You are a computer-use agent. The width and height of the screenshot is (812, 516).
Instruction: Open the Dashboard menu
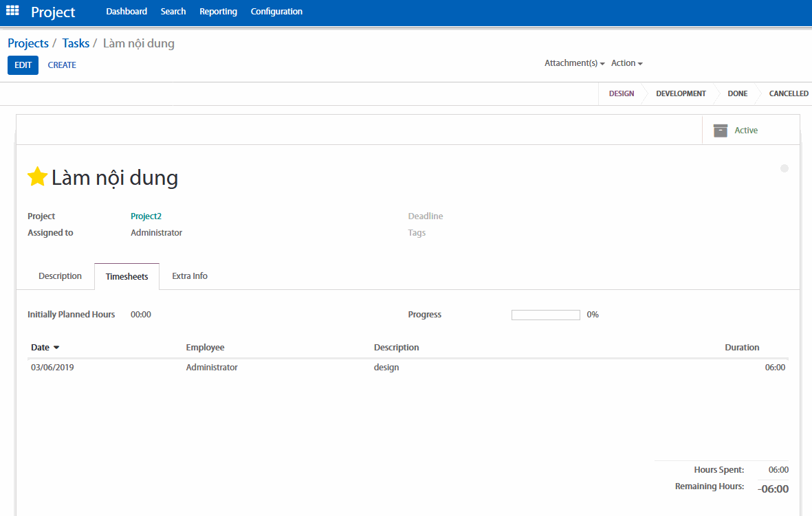pos(127,12)
